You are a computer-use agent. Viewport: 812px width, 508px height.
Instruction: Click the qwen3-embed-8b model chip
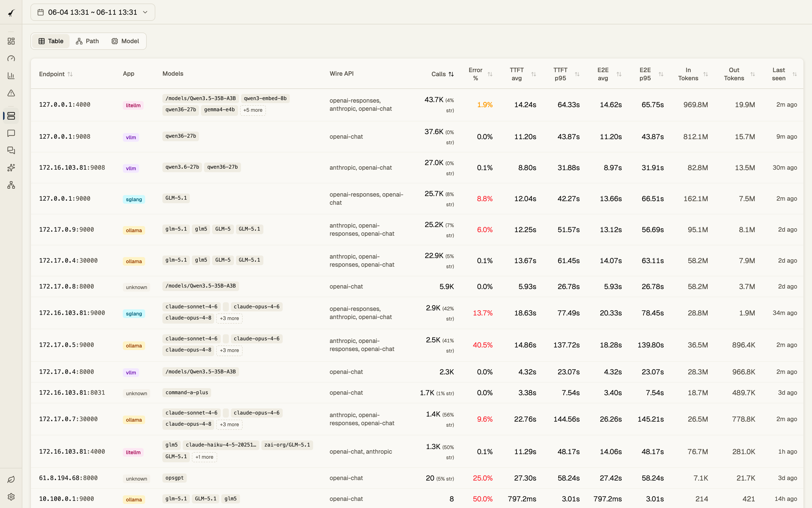pos(265,99)
